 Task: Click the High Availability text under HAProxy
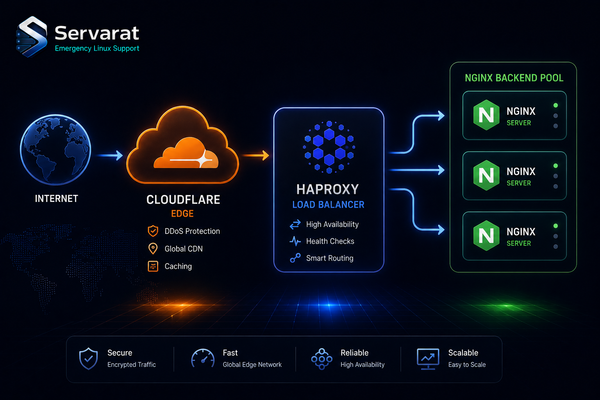click(x=333, y=224)
